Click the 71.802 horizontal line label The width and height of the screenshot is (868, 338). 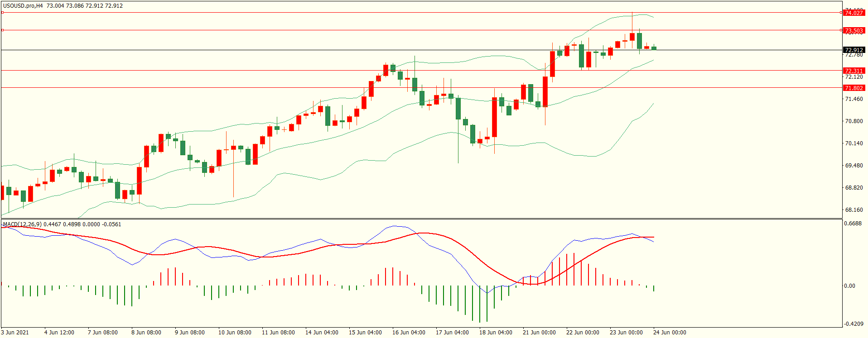[854, 88]
